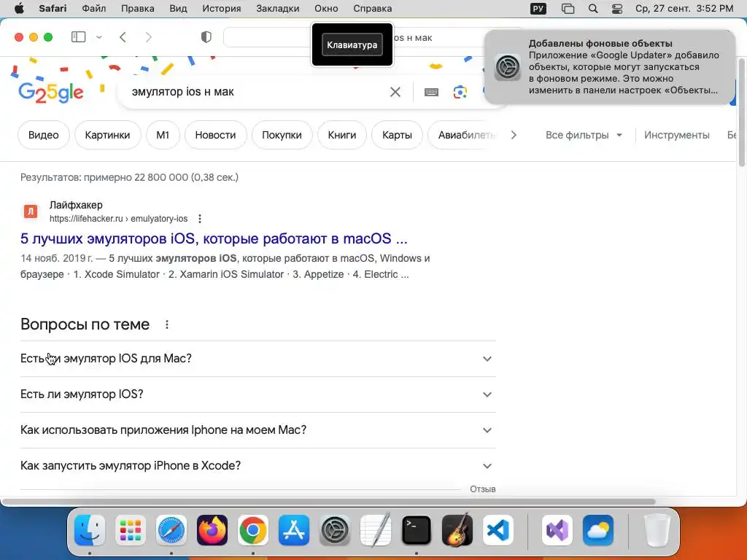Select the M1 filter chip
The image size is (747, 560).
pos(163,135)
